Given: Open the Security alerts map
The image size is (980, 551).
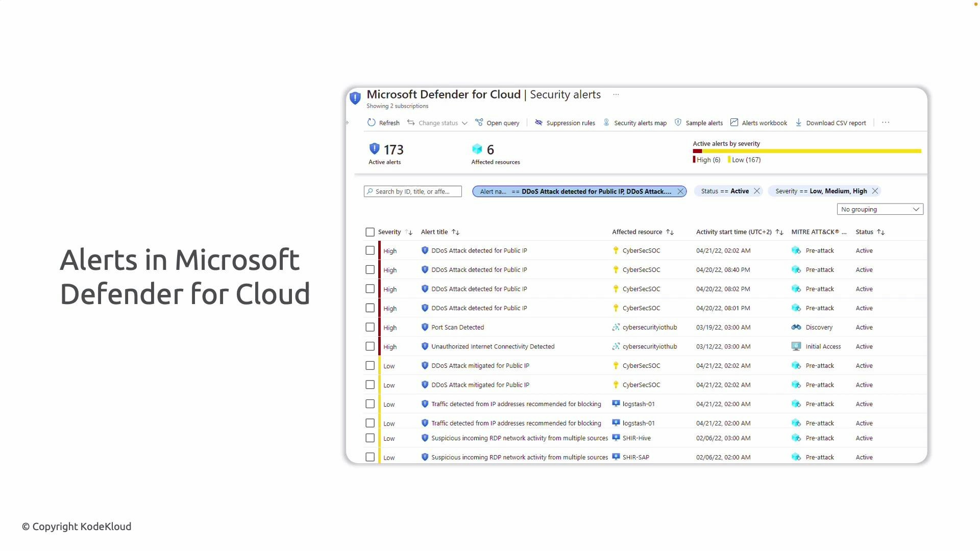Looking at the screenshot, I should coord(634,122).
